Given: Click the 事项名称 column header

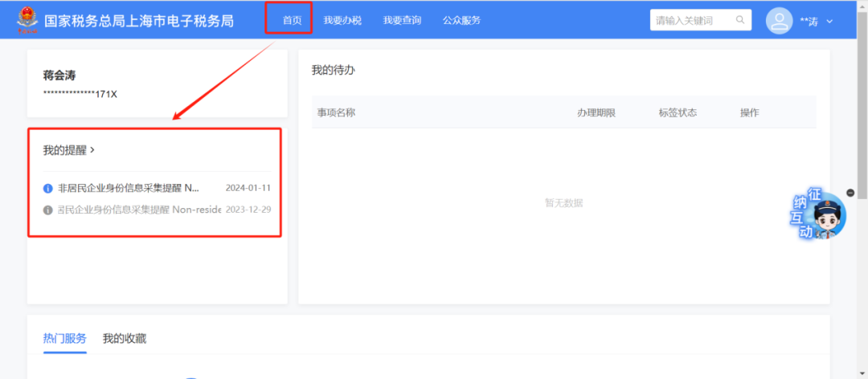Looking at the screenshot, I should (336, 113).
